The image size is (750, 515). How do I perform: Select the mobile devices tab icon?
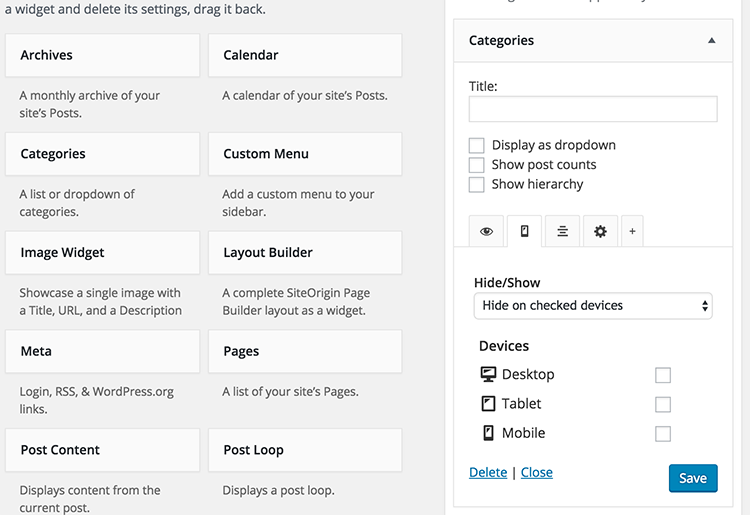pos(524,231)
